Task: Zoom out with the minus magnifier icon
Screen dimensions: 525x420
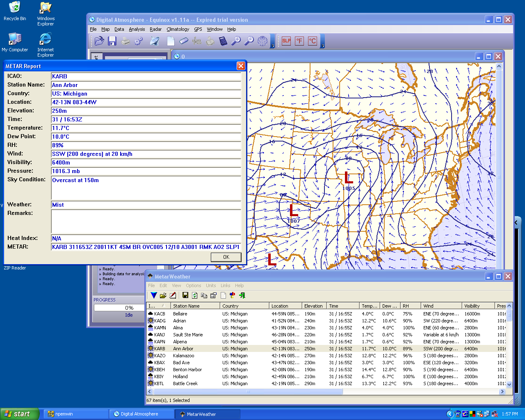Action: [x=249, y=41]
